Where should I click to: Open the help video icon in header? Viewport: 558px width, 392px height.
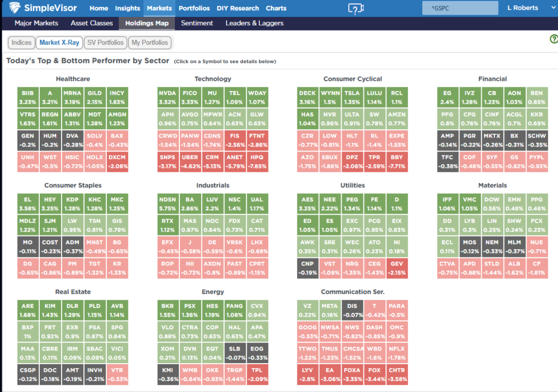click(x=355, y=8)
